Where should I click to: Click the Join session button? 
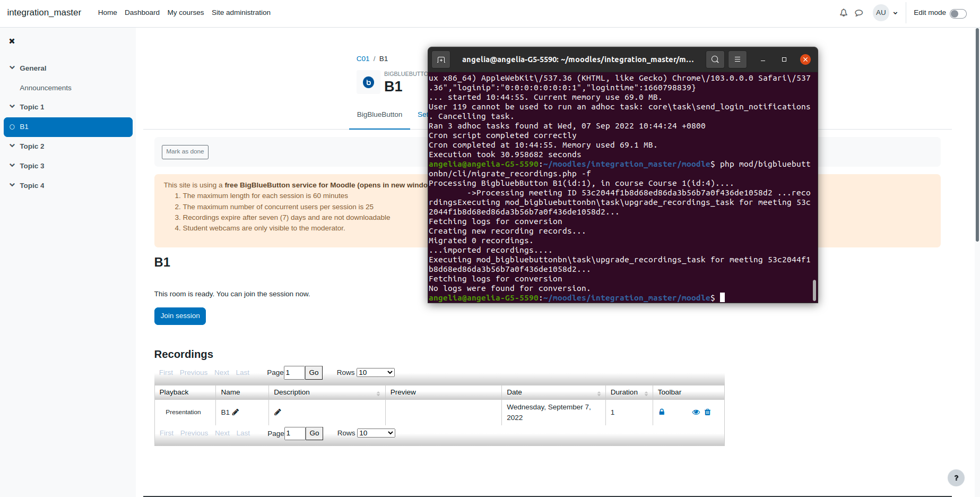point(180,316)
